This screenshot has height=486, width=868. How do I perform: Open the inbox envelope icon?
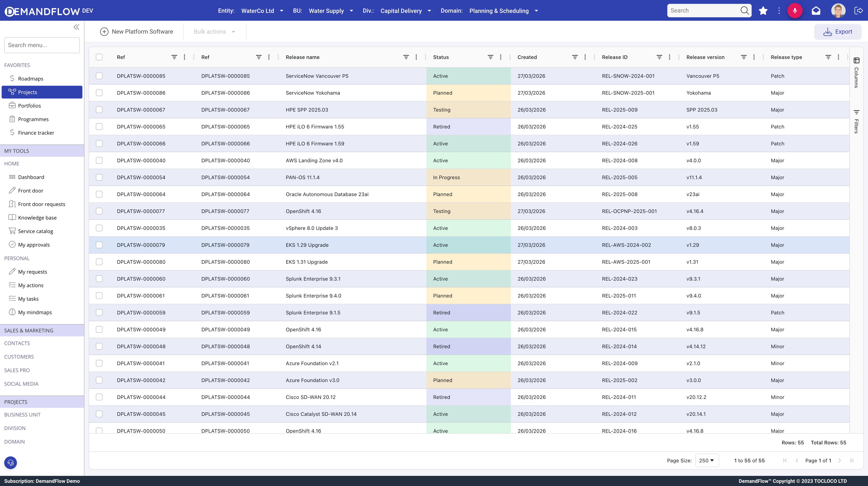816,10
